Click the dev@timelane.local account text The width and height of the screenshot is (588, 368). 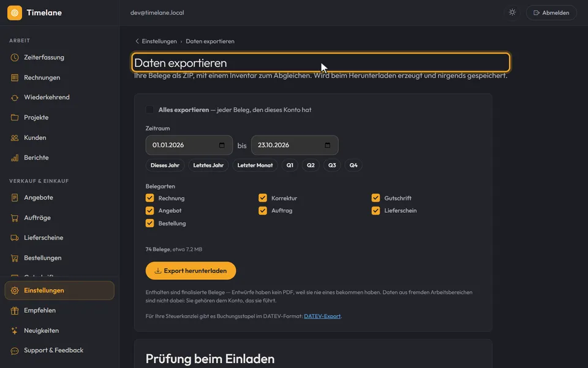click(x=157, y=13)
